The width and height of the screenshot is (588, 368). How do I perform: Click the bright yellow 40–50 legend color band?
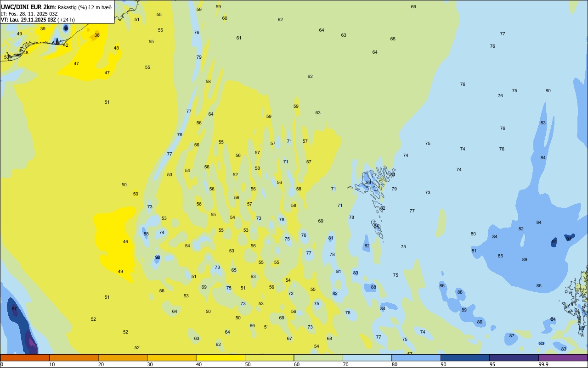pyautogui.click(x=220, y=357)
